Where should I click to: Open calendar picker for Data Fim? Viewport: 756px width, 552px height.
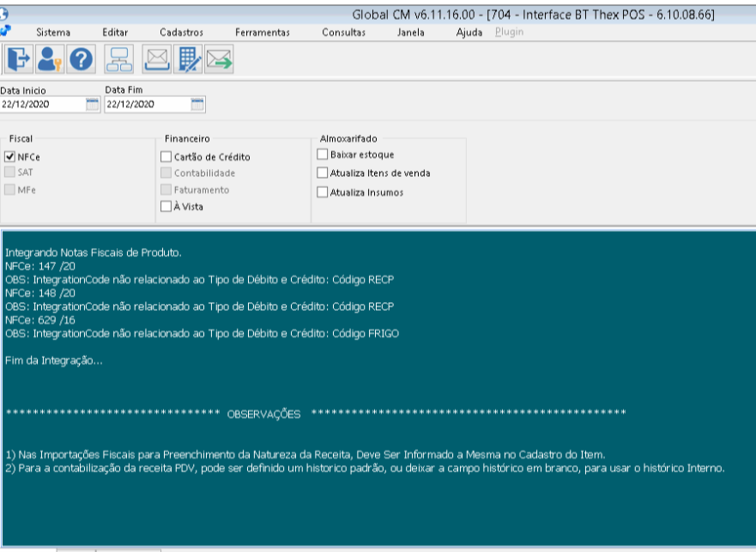click(x=197, y=104)
